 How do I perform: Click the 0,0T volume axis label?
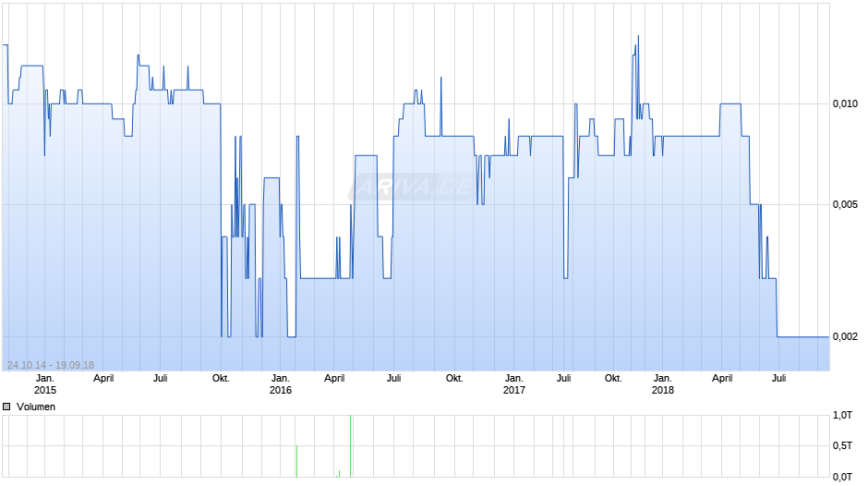(x=842, y=477)
